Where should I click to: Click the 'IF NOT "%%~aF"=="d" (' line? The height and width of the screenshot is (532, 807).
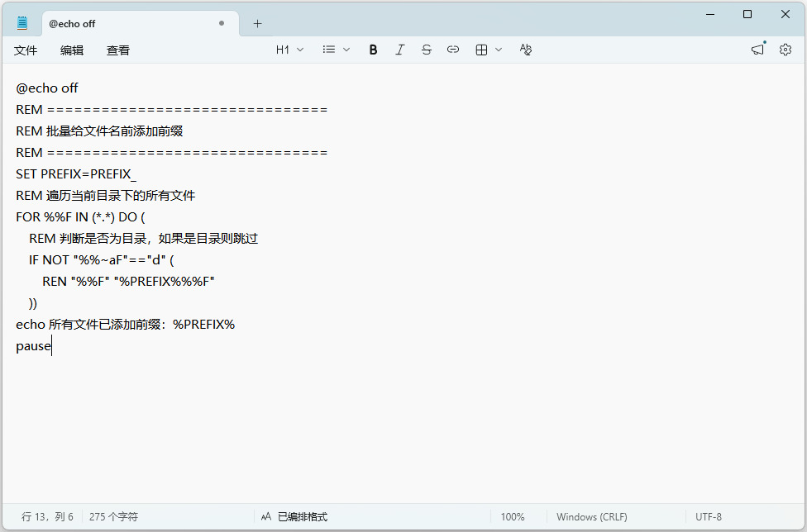click(102, 260)
